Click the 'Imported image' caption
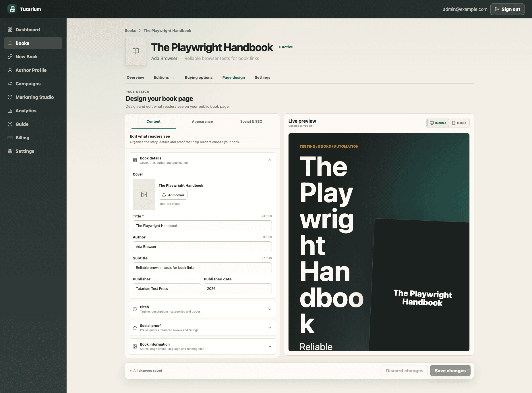 tap(169, 204)
